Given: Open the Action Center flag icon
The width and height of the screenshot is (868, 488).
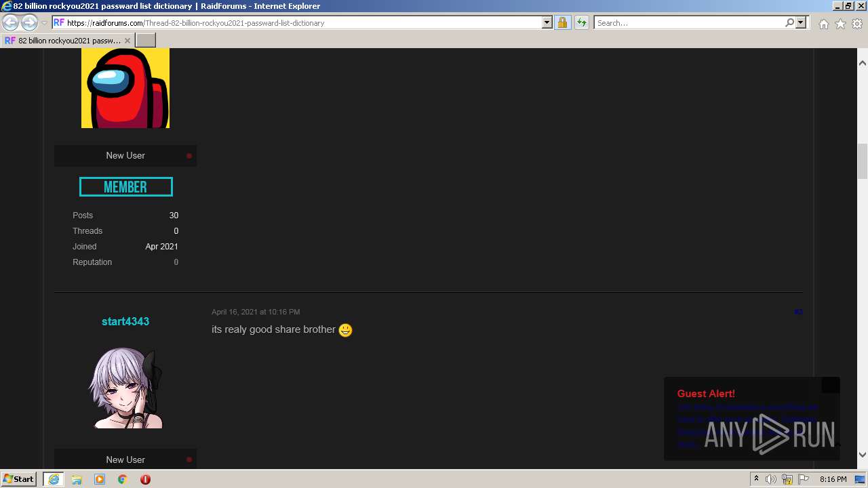Looking at the screenshot, I should pyautogui.click(x=804, y=479).
